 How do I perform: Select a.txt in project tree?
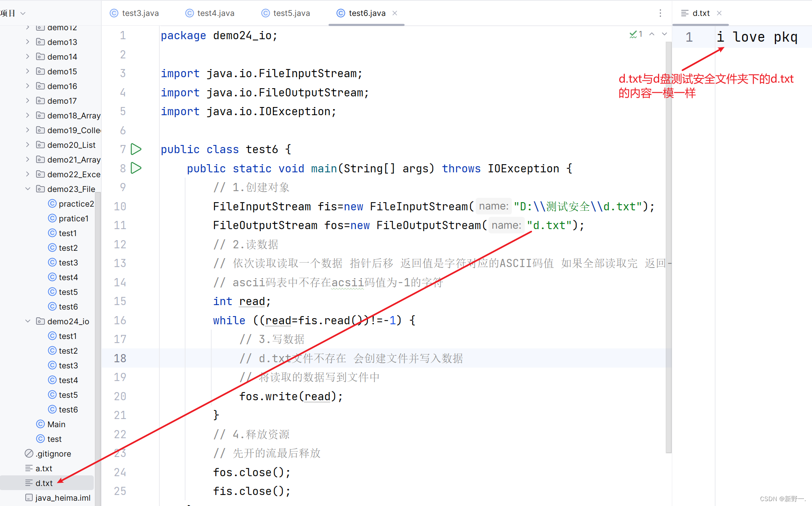tap(44, 468)
